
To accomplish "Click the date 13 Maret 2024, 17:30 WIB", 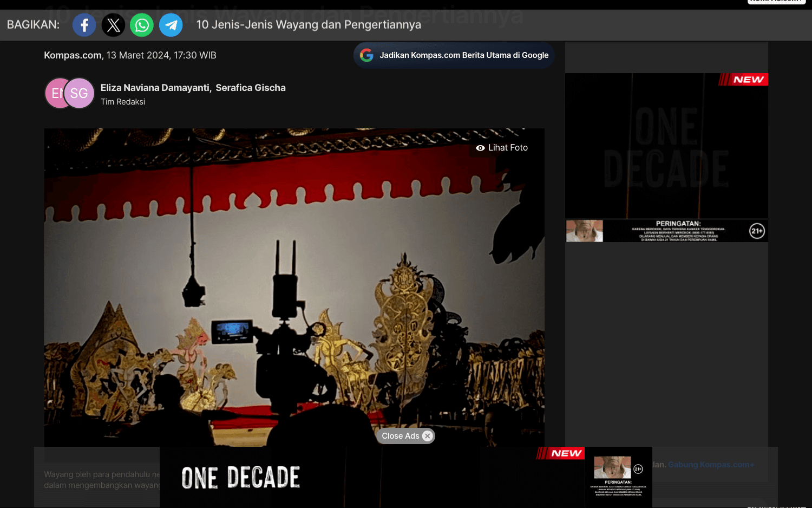I will click(161, 55).
